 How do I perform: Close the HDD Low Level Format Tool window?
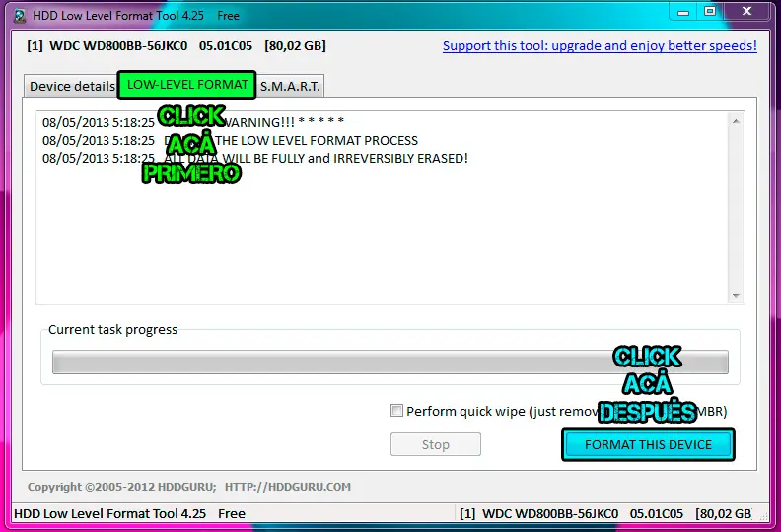[x=746, y=12]
